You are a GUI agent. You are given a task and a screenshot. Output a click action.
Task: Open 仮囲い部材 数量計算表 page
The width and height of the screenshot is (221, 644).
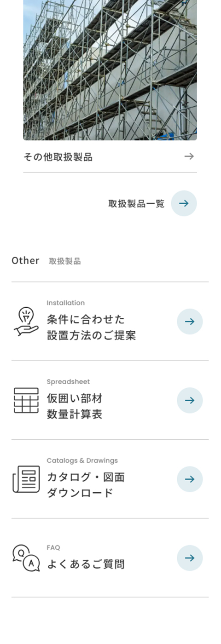tap(75, 406)
